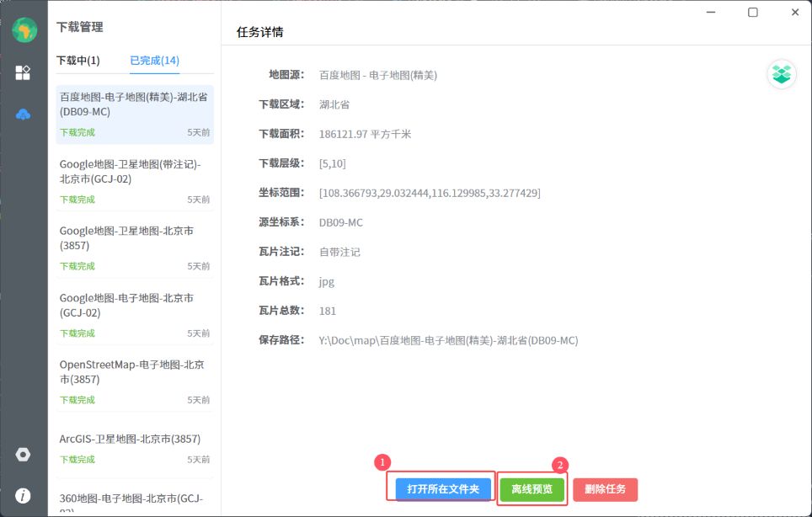Viewport: 812px width, 517px height.
Task: Select Google地图-卫星地图-北京市(3857) task
Action: point(134,248)
